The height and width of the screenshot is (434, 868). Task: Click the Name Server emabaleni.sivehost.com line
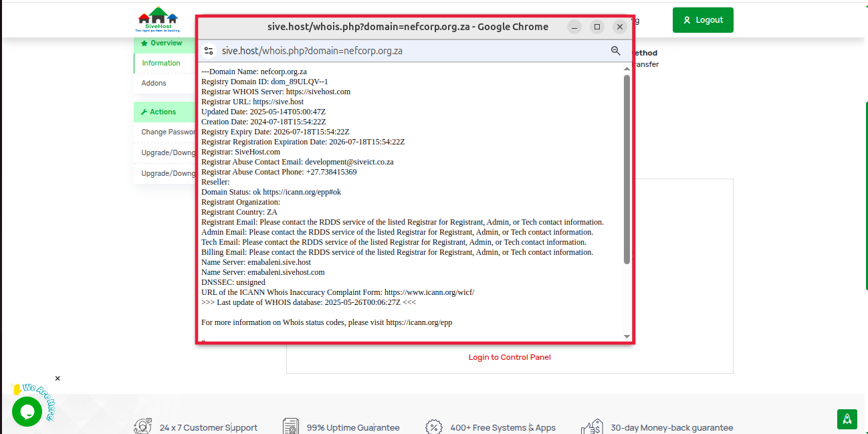(263, 272)
